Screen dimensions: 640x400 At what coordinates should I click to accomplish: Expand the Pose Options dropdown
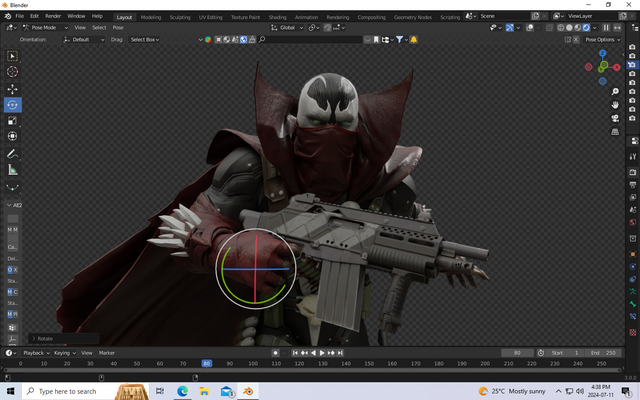coord(602,40)
